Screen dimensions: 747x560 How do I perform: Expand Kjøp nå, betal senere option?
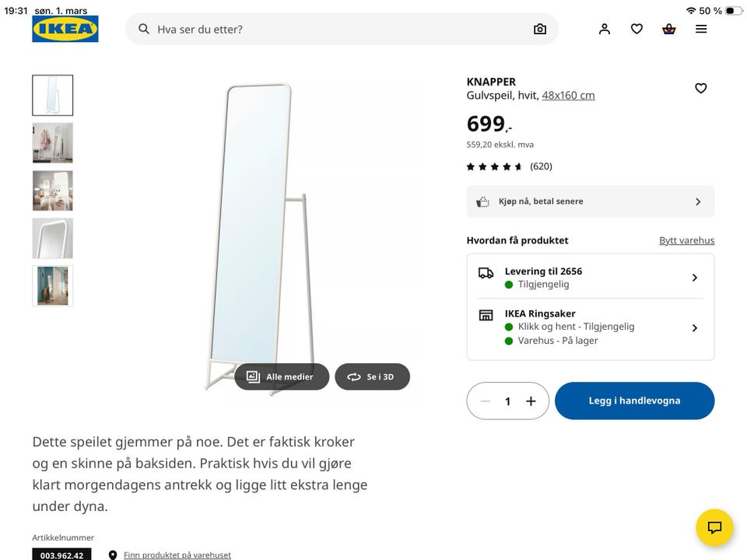coord(591,201)
